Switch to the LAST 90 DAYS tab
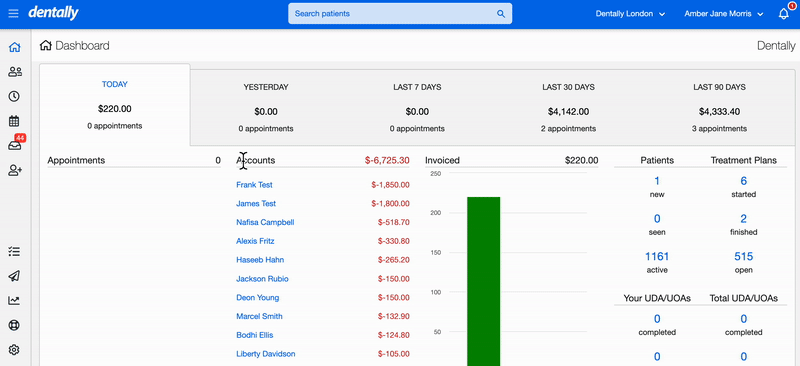Viewport: 800px width, 366px height. coord(719,108)
